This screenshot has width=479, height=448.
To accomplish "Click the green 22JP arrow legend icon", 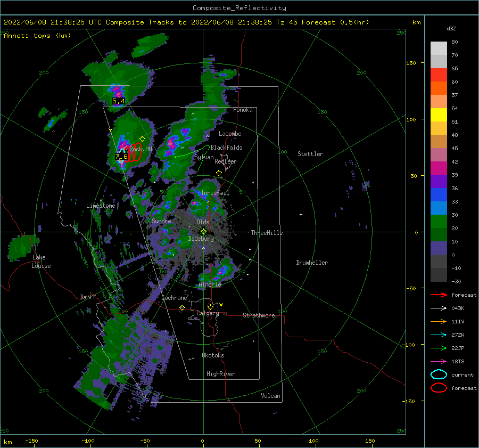I will click(439, 348).
